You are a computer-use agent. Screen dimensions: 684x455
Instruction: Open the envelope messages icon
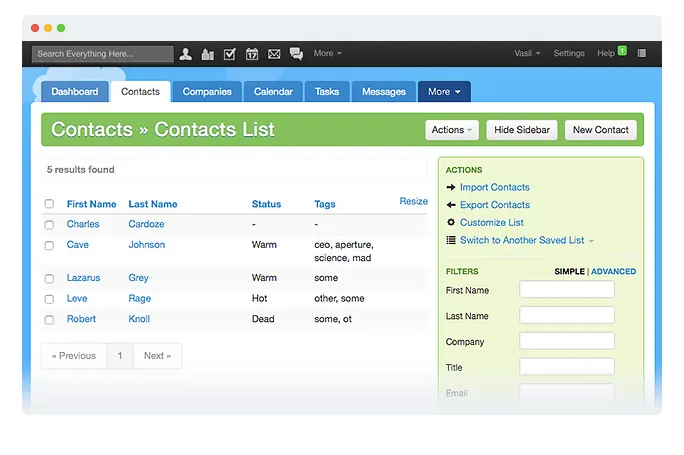pos(274,54)
